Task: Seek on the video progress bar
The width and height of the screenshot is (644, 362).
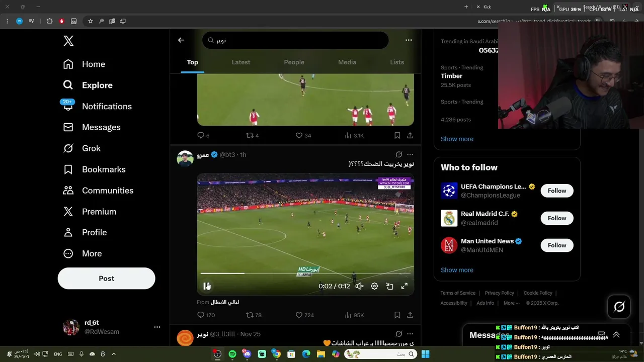Action: click(305, 273)
